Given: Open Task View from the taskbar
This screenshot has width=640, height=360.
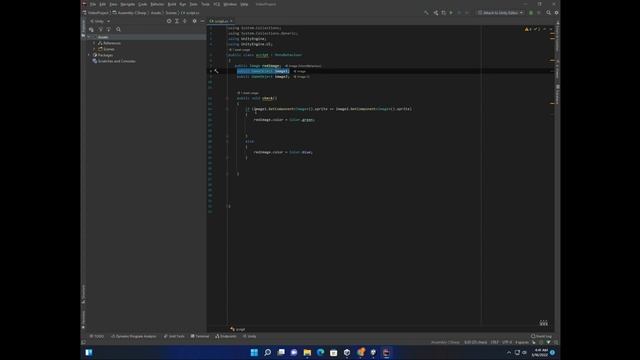Looking at the screenshot, I should click(x=281, y=352).
